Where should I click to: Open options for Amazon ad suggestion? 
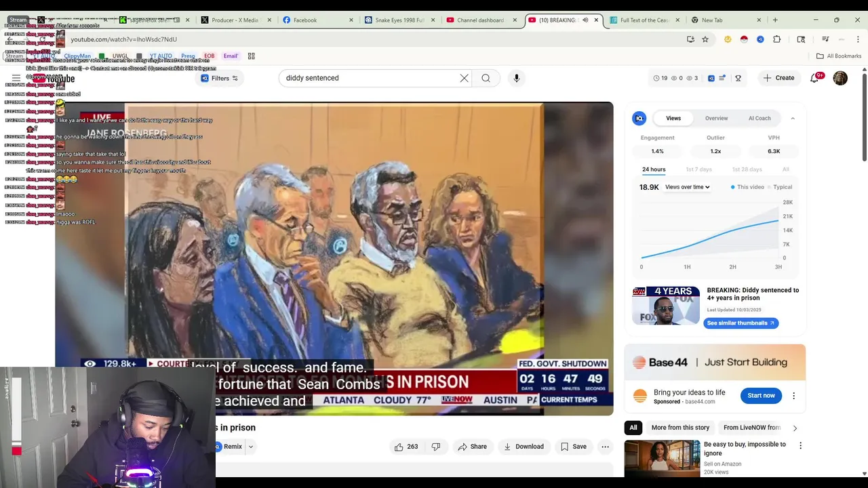[x=800, y=446]
